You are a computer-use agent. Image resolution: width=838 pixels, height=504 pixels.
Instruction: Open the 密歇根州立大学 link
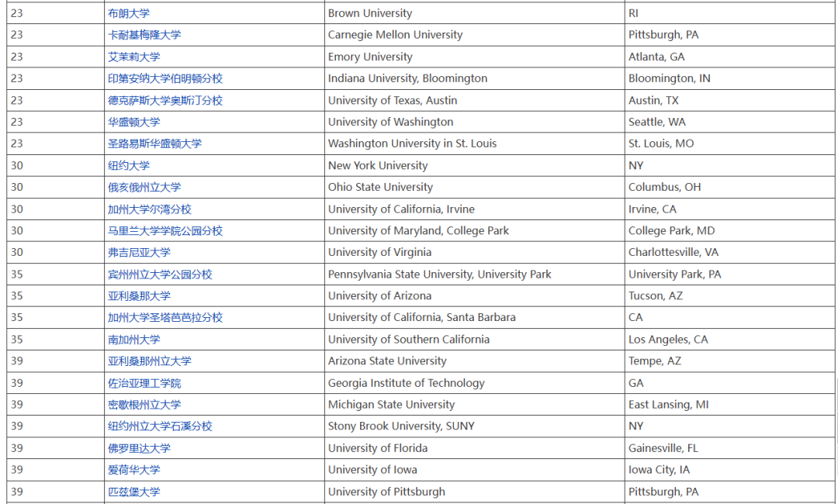pyautogui.click(x=144, y=405)
